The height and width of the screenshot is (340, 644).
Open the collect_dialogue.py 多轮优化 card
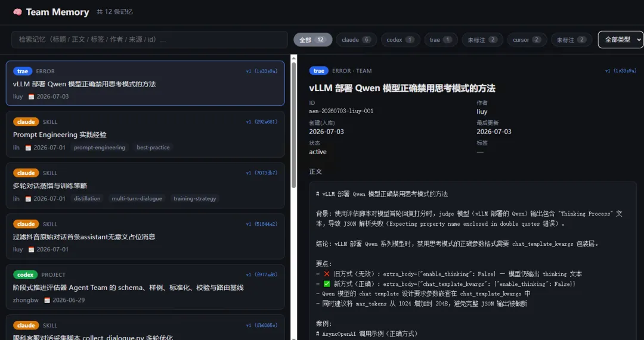point(145,328)
